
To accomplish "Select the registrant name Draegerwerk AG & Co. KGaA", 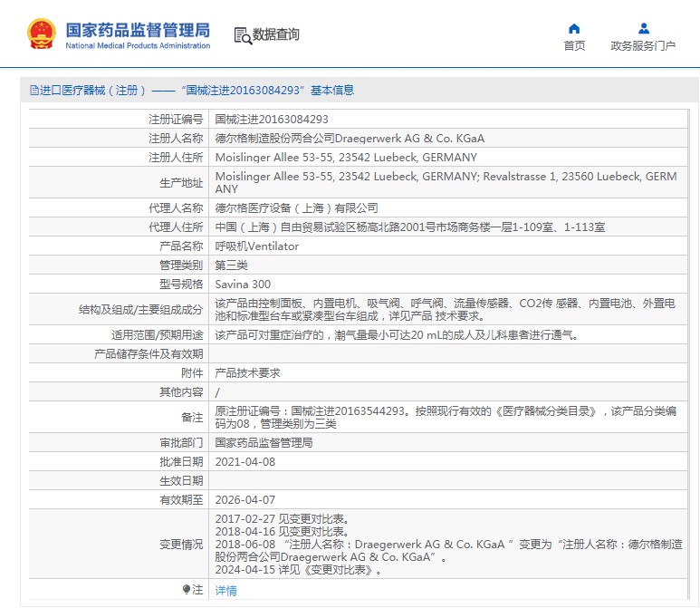I will coord(350,139).
